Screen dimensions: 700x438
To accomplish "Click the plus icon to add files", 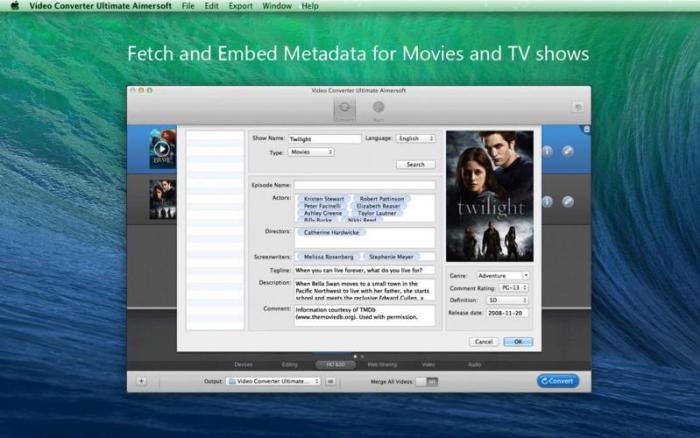I will coord(141,381).
